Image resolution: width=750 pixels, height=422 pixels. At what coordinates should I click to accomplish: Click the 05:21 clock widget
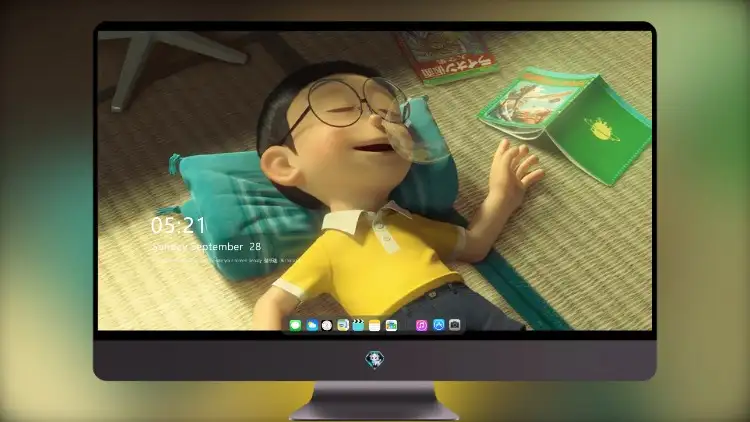(x=178, y=225)
